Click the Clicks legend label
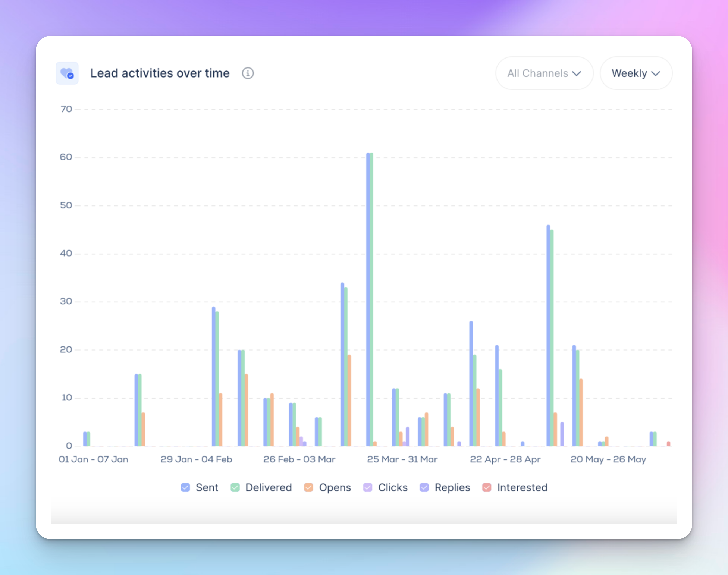Viewport: 728px width, 575px height. tap(393, 487)
